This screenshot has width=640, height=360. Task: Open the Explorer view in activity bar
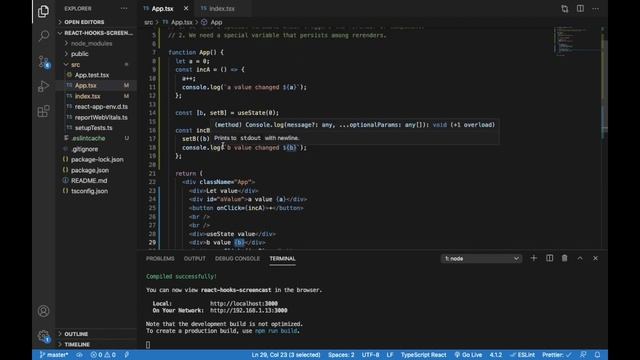[x=43, y=11]
